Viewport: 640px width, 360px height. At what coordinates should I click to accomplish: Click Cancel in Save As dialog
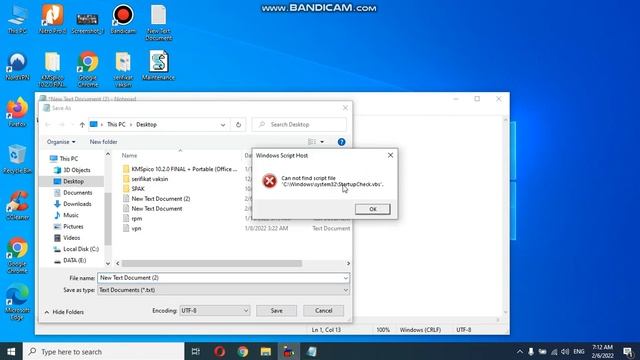coord(323,311)
